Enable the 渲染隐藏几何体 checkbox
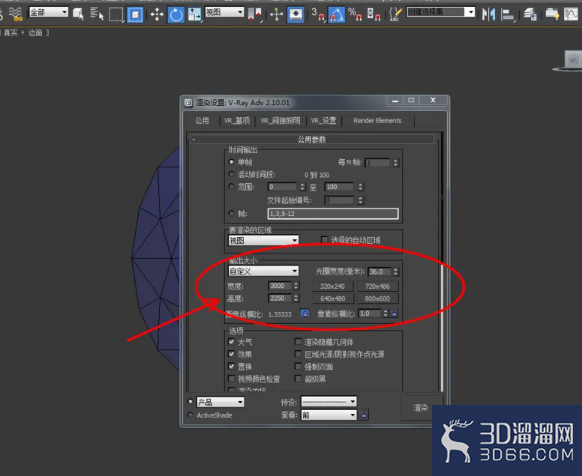 click(x=298, y=341)
